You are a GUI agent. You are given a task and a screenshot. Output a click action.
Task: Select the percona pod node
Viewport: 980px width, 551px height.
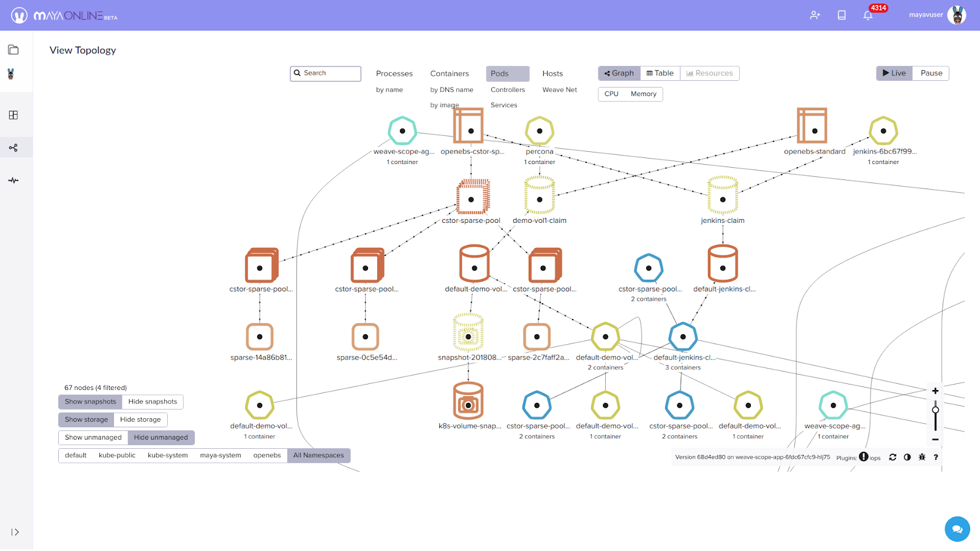coord(540,131)
